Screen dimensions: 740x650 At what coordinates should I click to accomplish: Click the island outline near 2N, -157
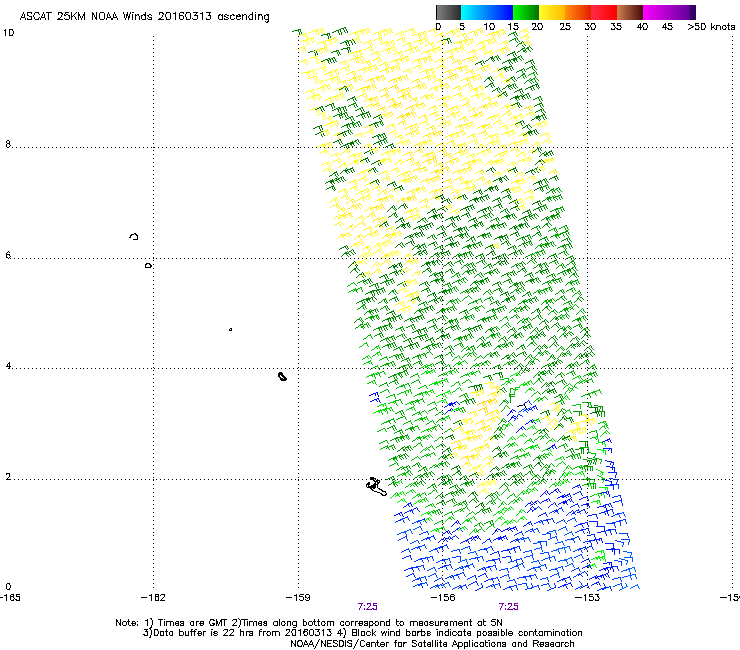point(376,486)
